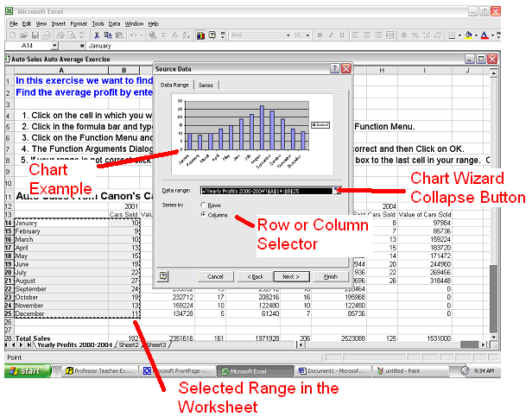Screen dimensions: 532x417
Task: Click the Chart Wizard collapse dialog button
Action: point(339,191)
